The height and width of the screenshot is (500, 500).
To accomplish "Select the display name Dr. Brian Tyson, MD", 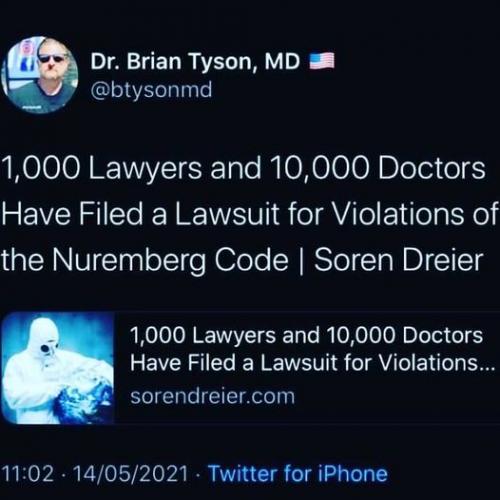I will [195, 61].
